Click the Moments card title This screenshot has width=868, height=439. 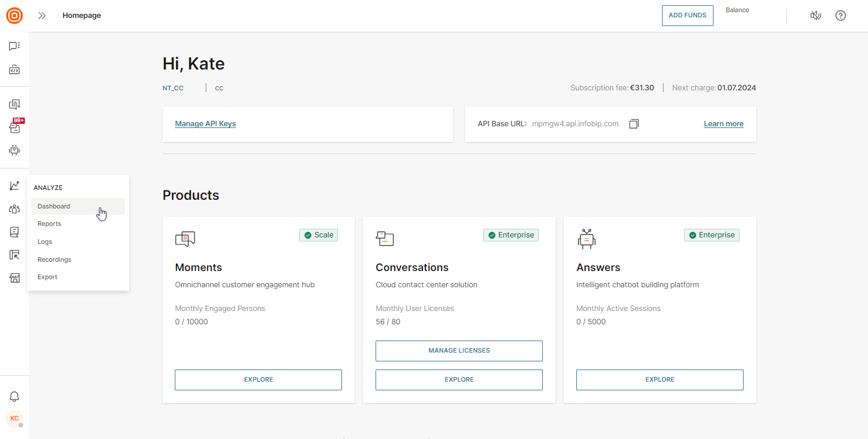click(x=198, y=268)
